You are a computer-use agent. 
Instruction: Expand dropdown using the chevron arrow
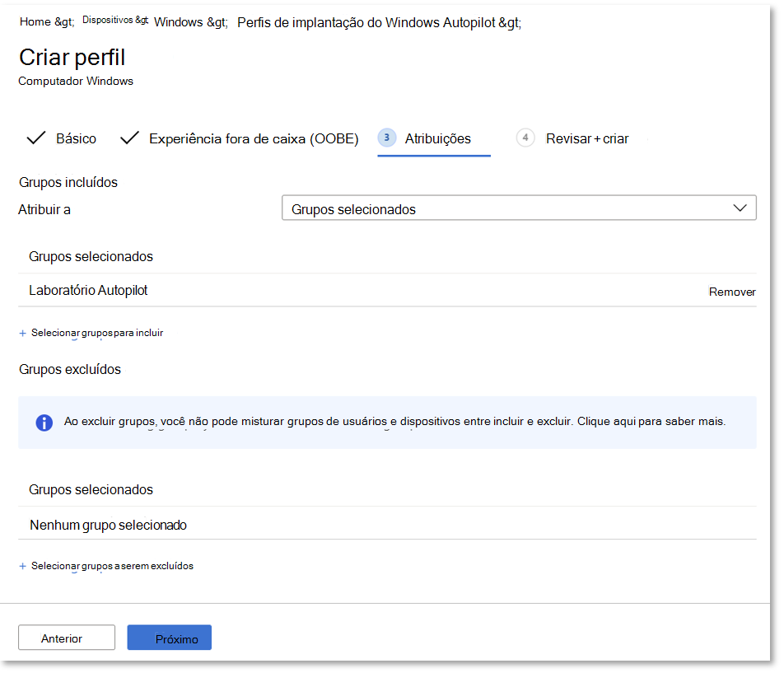click(x=740, y=208)
